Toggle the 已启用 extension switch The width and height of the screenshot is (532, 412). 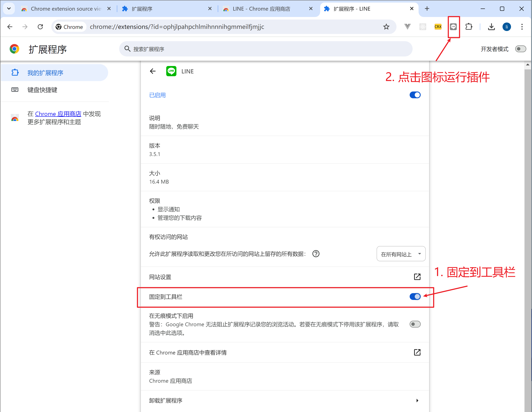(415, 95)
